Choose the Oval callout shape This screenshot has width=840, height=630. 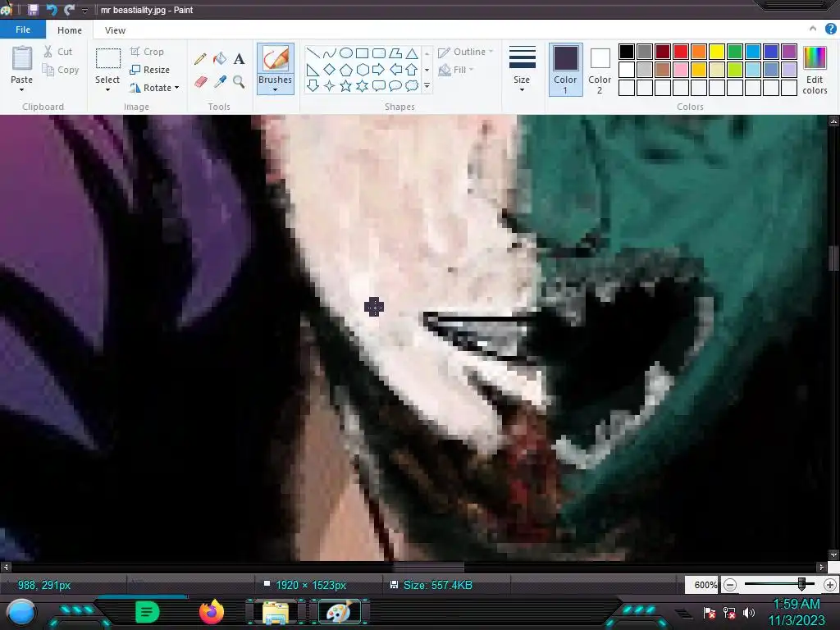[x=395, y=85]
